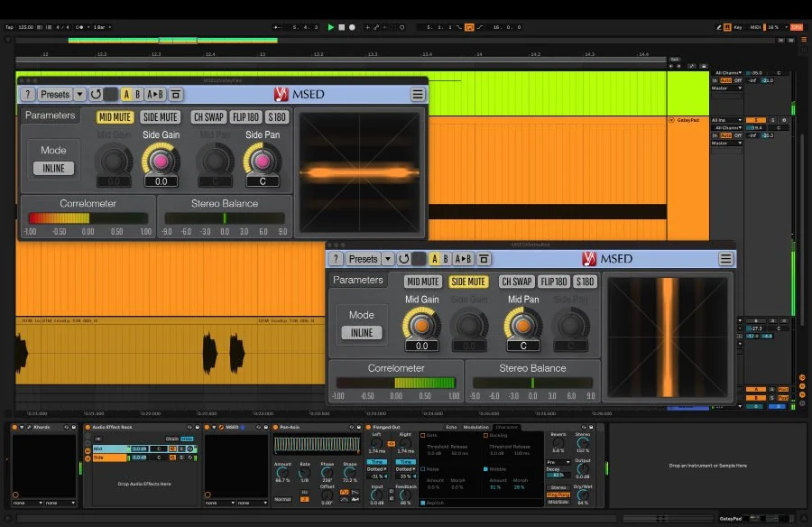This screenshot has height=527, width=812.
Task: Start playback with the green Play button
Action: coord(330,27)
